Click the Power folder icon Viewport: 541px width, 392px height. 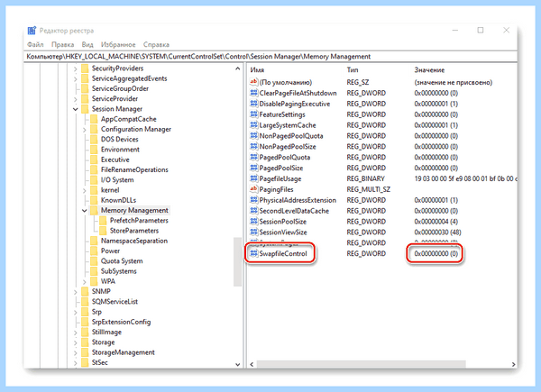click(x=94, y=251)
